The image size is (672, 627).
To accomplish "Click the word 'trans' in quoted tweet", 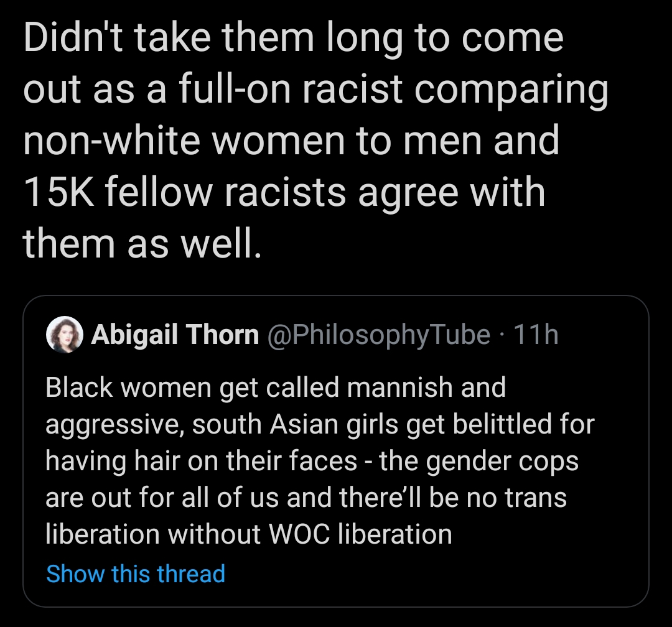I will (536, 498).
